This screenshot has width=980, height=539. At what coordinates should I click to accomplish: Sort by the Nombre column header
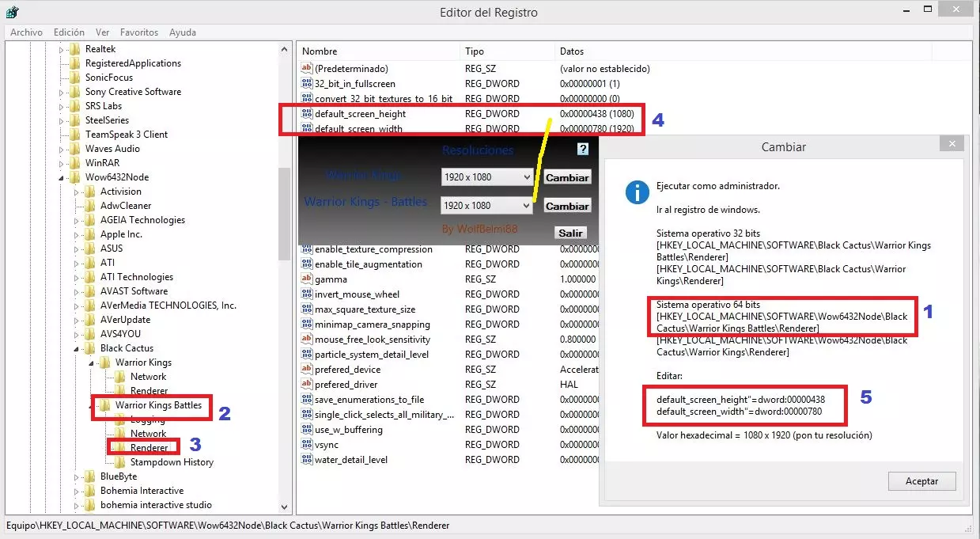point(377,51)
